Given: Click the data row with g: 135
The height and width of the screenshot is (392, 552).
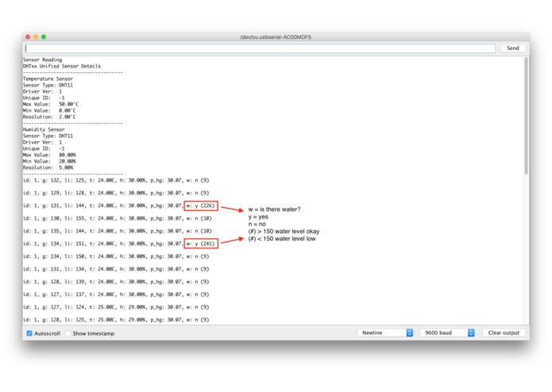Looking at the screenshot, I should point(118,231).
